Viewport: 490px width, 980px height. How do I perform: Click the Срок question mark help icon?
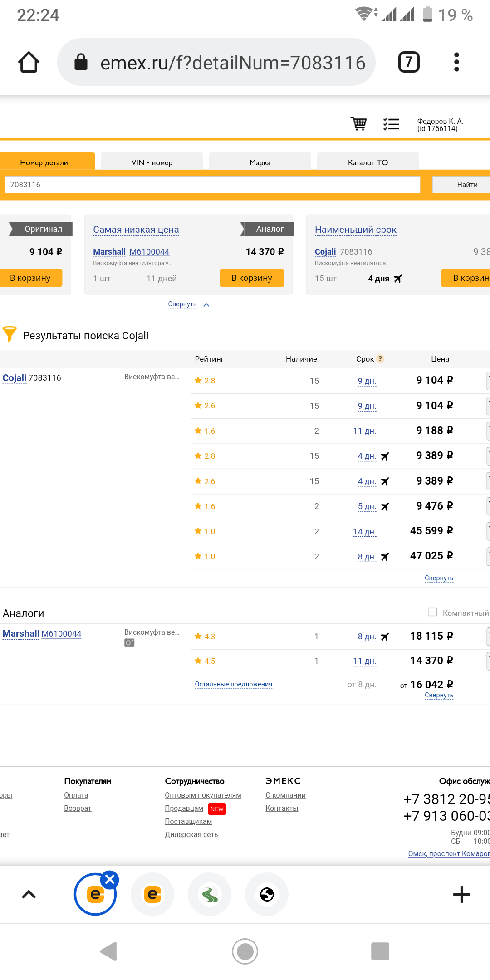(381, 359)
